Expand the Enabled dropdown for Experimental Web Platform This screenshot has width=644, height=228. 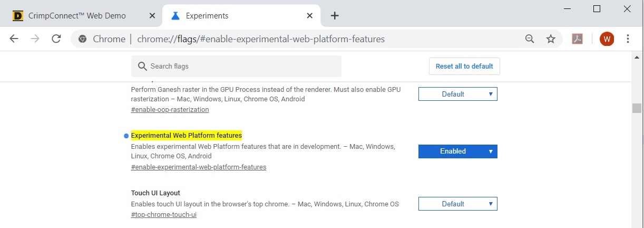pyautogui.click(x=457, y=151)
